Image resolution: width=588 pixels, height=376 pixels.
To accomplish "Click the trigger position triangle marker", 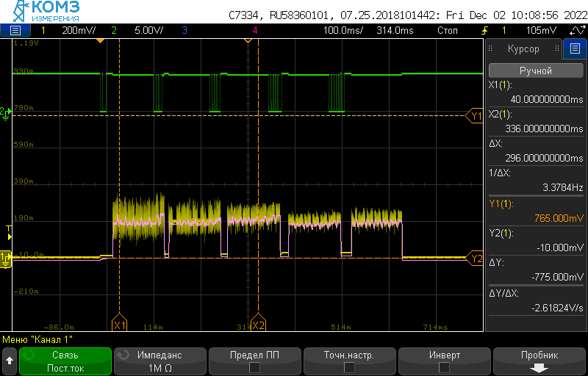I will pyautogui.click(x=100, y=40).
